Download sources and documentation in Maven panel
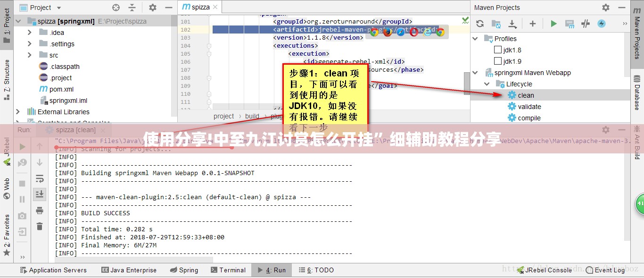Image resolution: width=644 pixels, height=278 pixels. 512,24
